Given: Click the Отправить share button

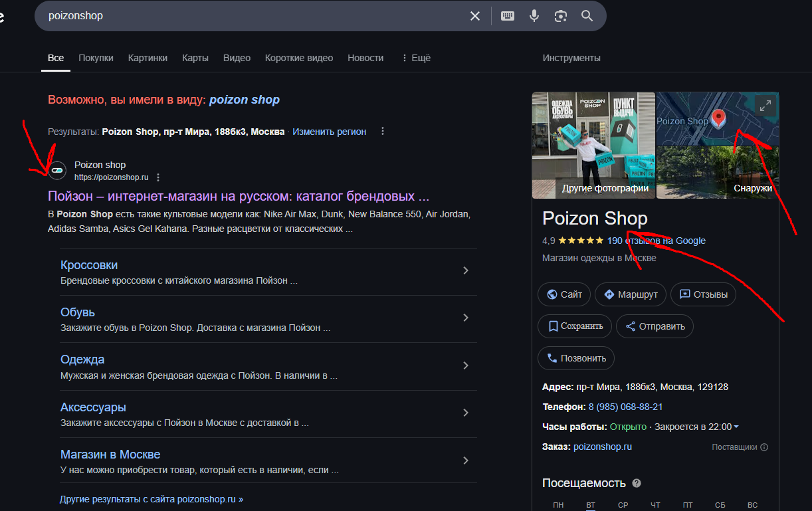Looking at the screenshot, I should [x=655, y=326].
